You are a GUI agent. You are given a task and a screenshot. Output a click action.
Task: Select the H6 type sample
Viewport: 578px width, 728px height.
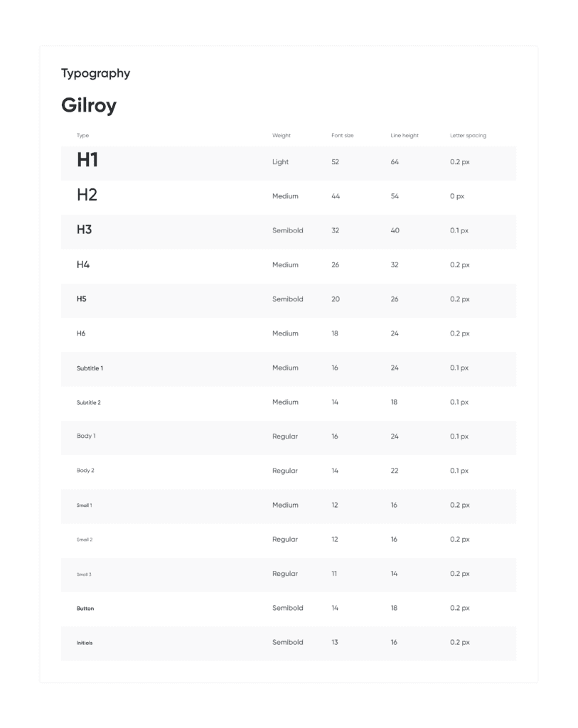pyautogui.click(x=81, y=333)
